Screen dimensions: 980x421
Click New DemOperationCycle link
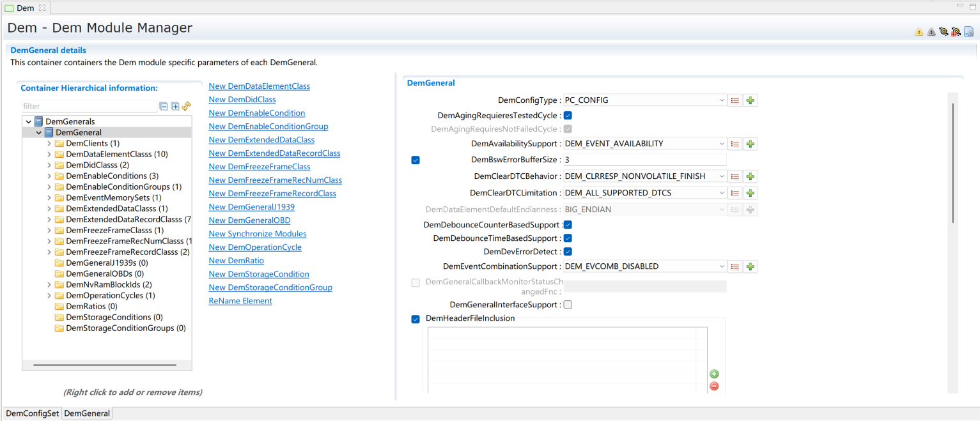[x=254, y=247]
